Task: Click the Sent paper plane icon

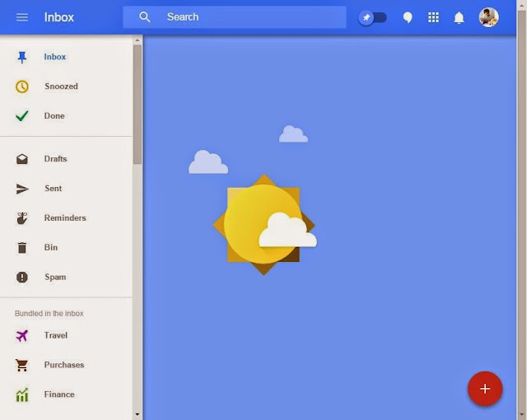Action: (x=22, y=189)
